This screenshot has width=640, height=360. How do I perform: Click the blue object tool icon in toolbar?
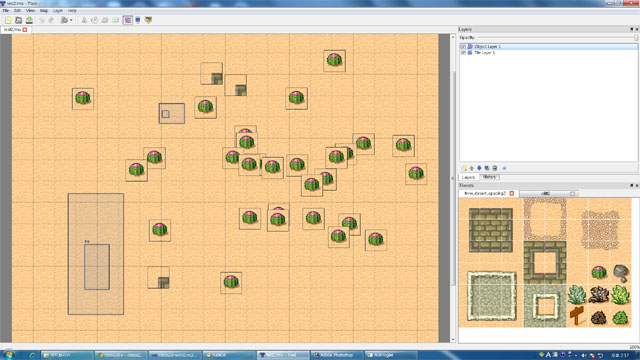point(138,20)
